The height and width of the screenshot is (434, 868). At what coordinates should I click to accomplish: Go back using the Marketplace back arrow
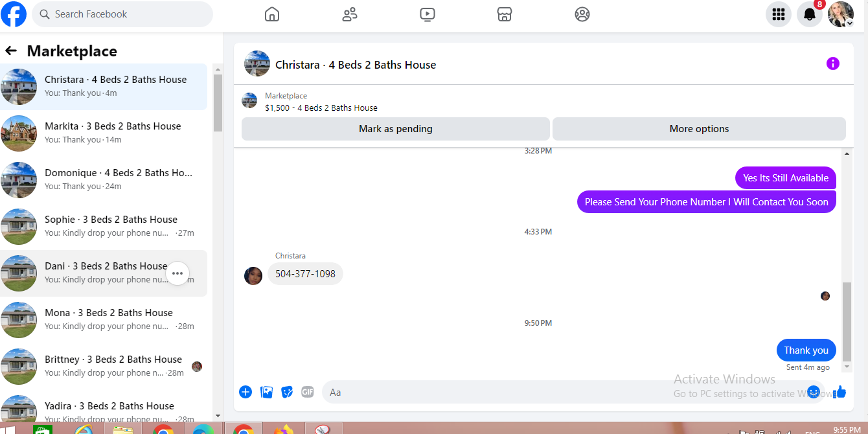[x=11, y=51]
